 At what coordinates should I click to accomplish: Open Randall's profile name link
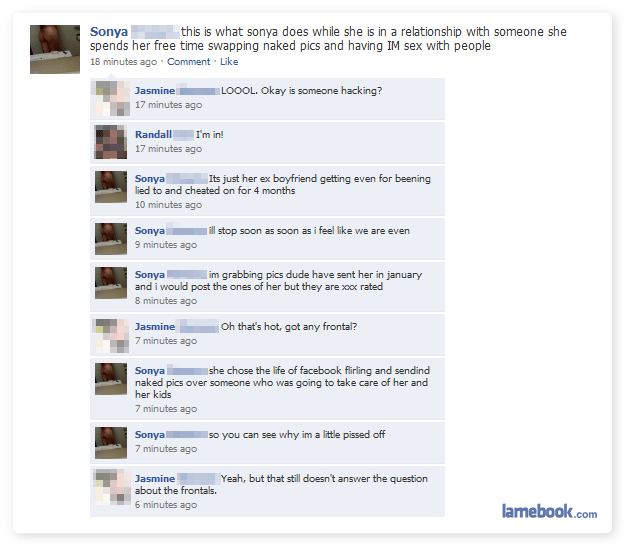[153, 135]
